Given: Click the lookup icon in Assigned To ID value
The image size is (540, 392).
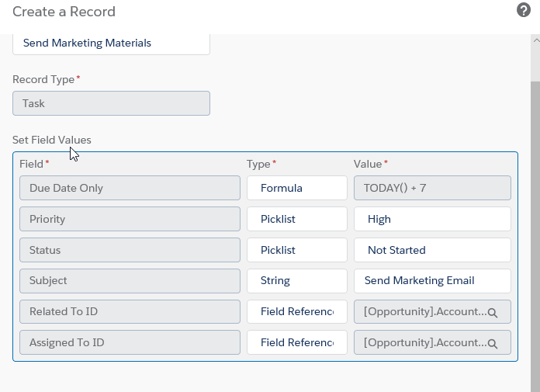Looking at the screenshot, I should click(492, 343).
